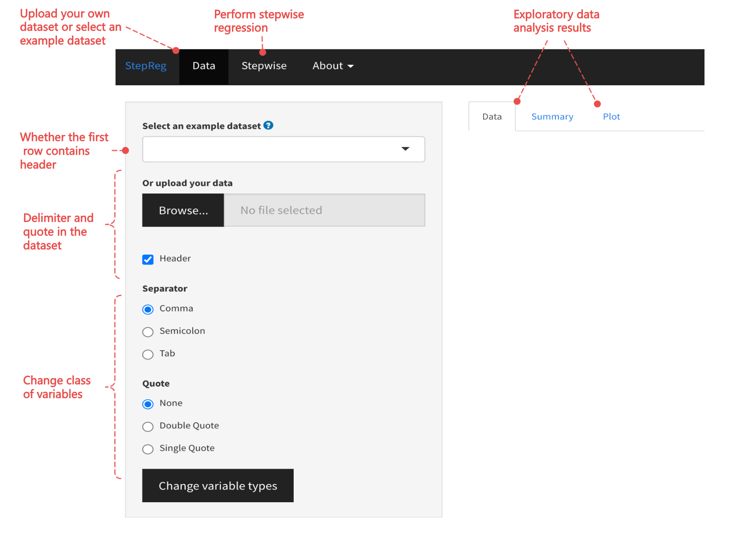Choose Double Quote option
736x560 pixels.
(148, 427)
